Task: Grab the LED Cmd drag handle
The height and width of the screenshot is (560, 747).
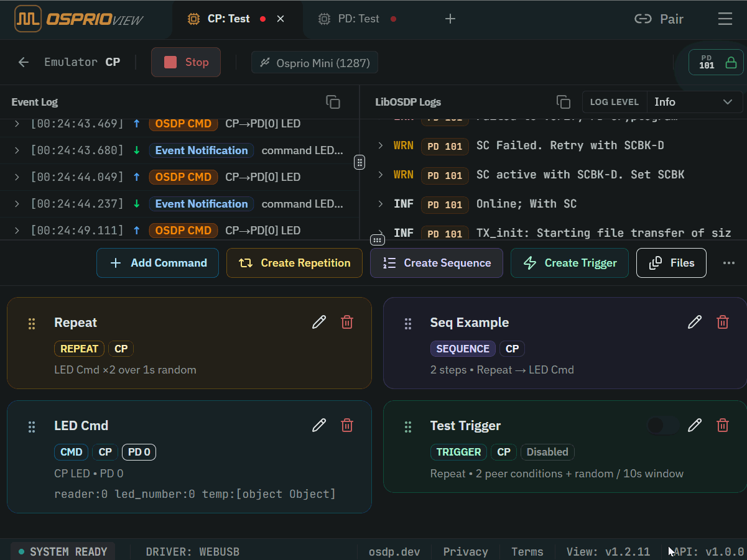Action: tap(32, 426)
